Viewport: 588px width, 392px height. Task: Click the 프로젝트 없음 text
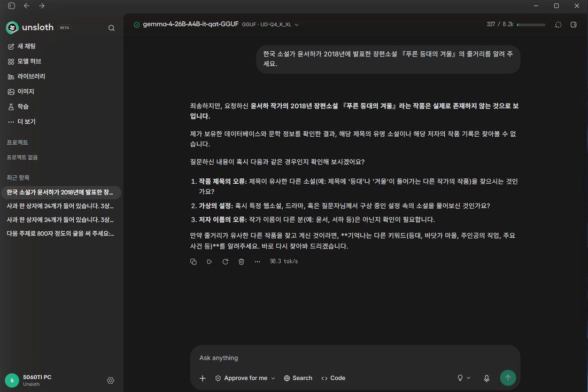click(x=22, y=158)
